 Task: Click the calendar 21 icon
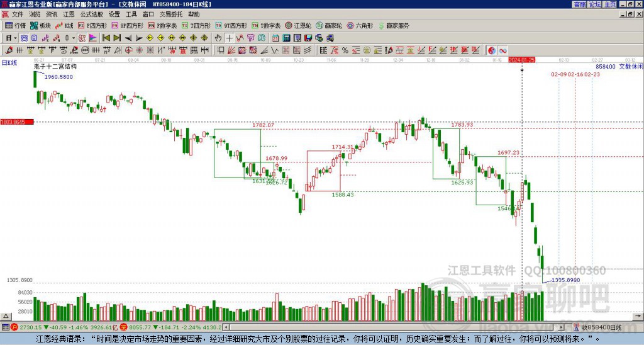tap(275, 38)
